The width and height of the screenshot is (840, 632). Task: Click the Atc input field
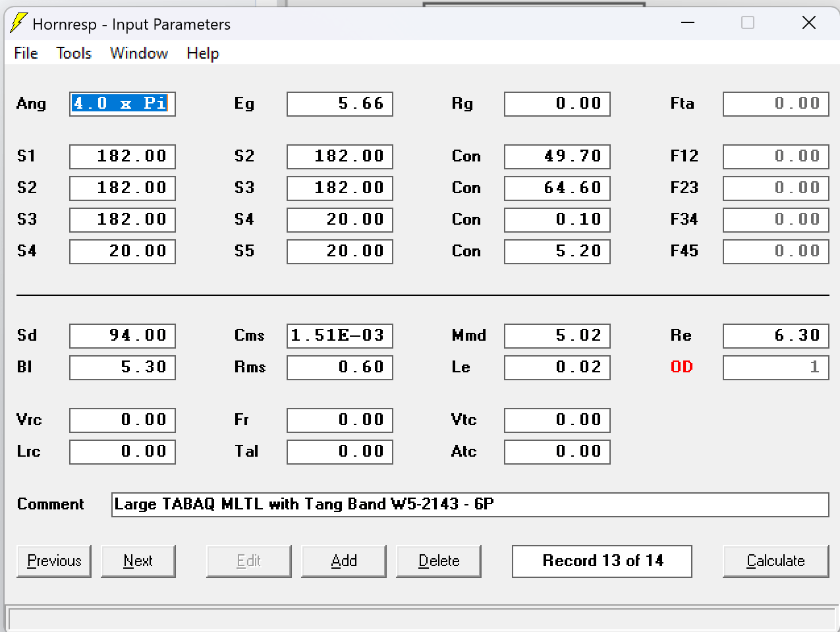point(557,451)
